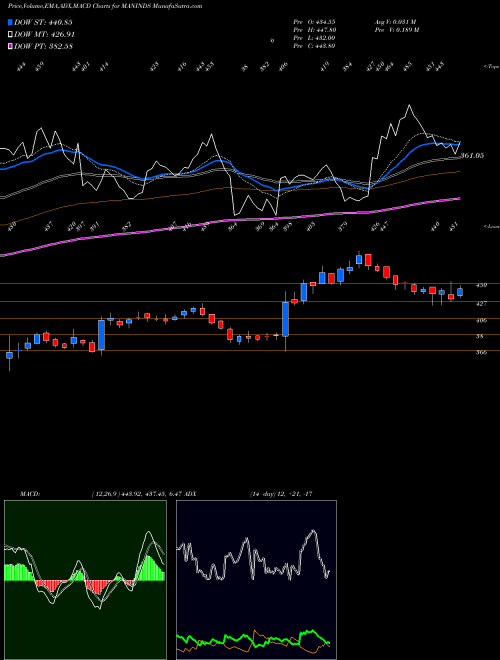The image size is (500, 660).
Task: Click the 439 price level label
Action: click(x=481, y=285)
